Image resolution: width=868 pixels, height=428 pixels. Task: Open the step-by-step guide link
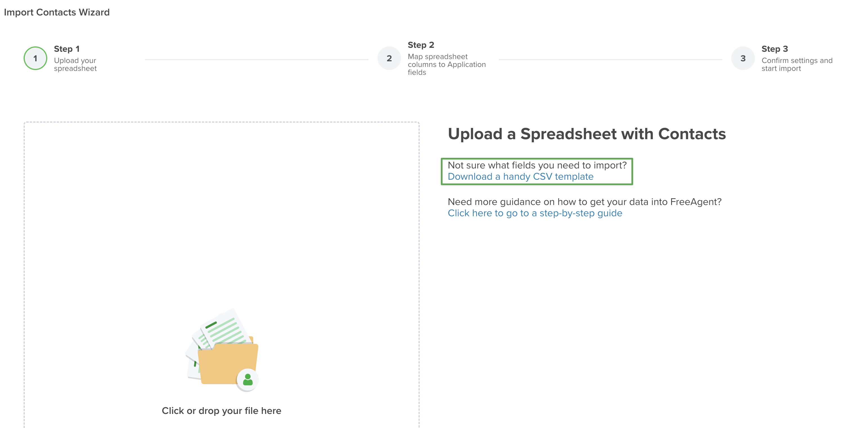pos(535,213)
